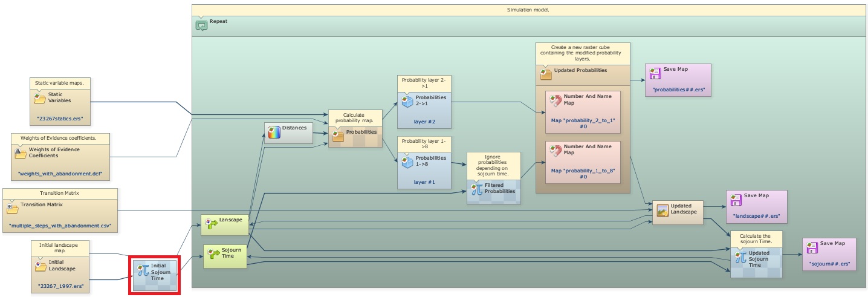Select the Sojourn Time green arrow icon
Viewport: 868px width, 297px height.
pyautogui.click(x=213, y=253)
